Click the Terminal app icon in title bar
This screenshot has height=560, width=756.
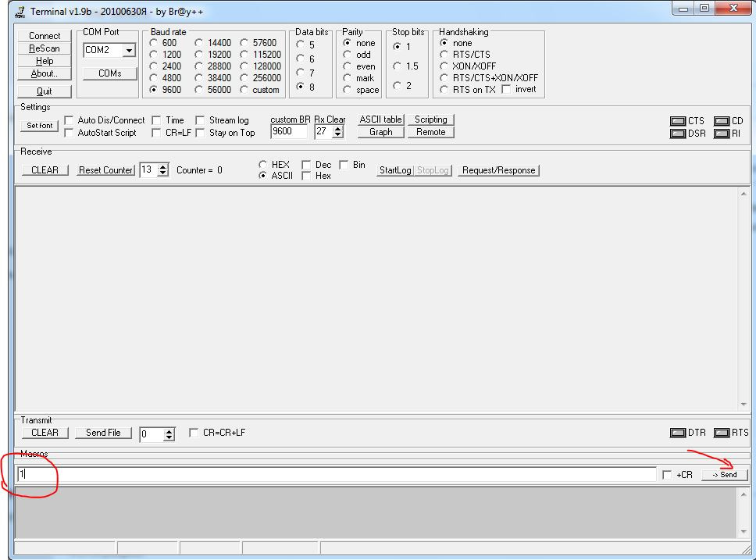(20, 12)
